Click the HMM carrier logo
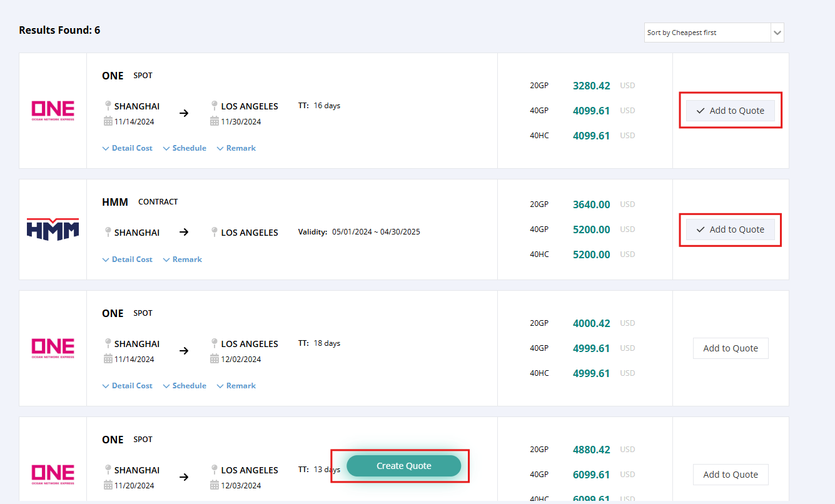 tap(53, 229)
